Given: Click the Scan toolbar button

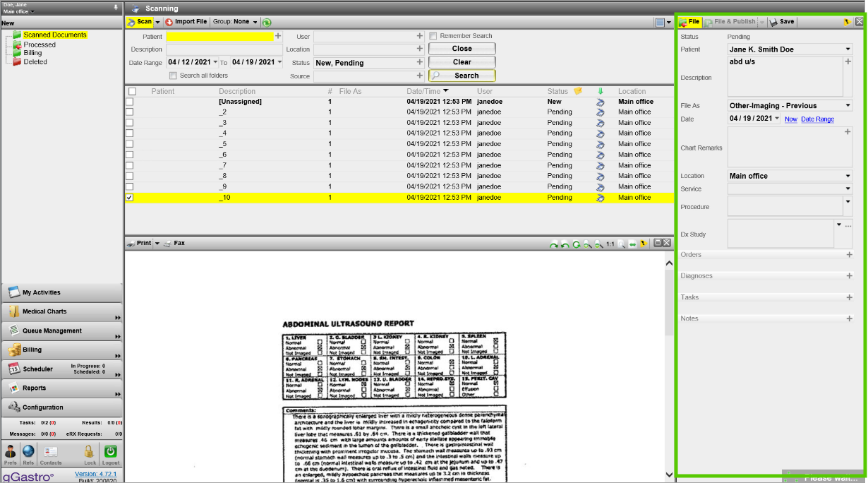Looking at the screenshot, I should (140, 22).
